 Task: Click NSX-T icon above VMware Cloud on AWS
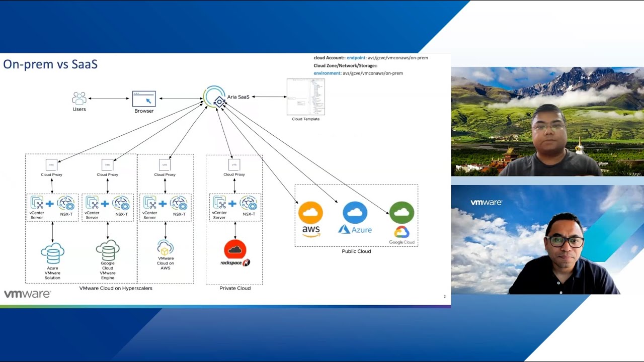click(x=179, y=203)
